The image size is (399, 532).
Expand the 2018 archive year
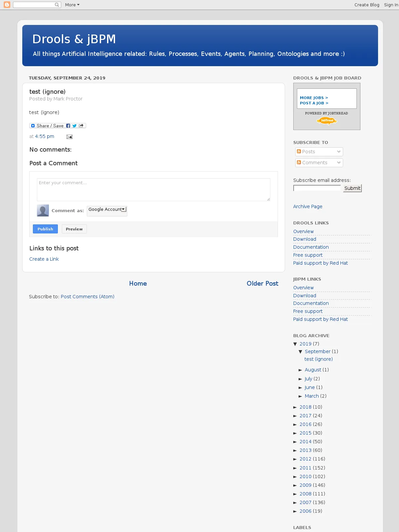(295, 407)
